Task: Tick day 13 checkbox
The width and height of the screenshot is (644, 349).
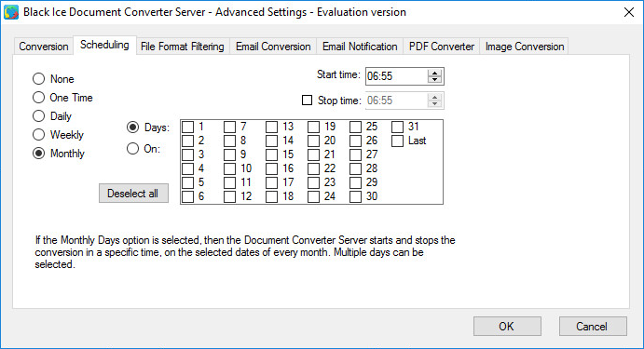Action: point(271,127)
